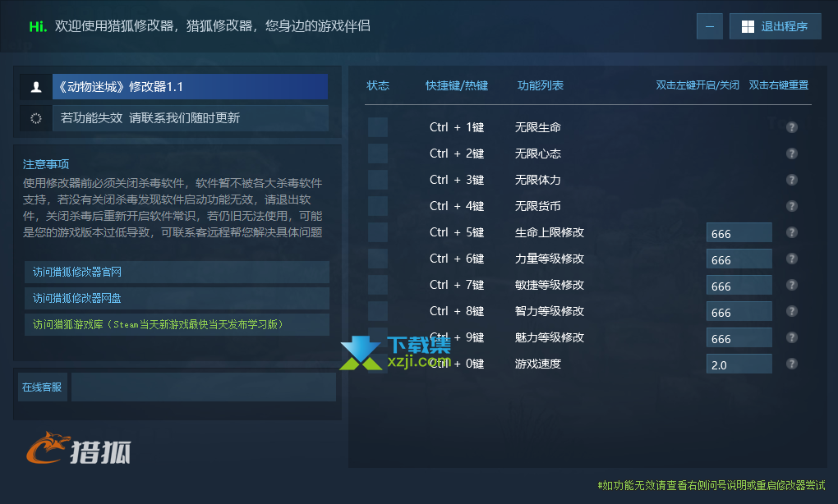The image size is (838, 504).
Task: Click the 退出程序 button
Action: [775, 26]
